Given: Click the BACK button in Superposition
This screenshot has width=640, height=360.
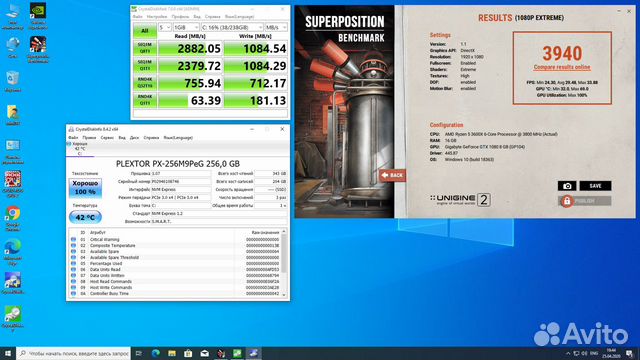Looking at the screenshot, I should tap(392, 175).
